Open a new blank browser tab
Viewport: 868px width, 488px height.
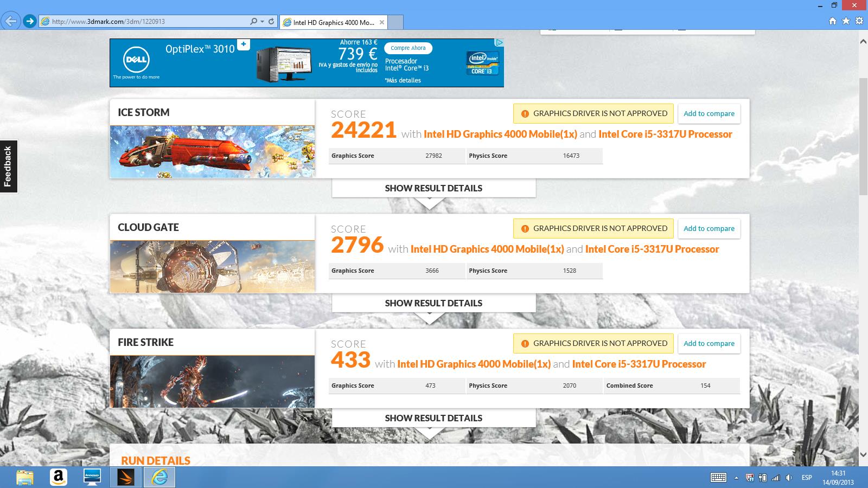point(396,22)
